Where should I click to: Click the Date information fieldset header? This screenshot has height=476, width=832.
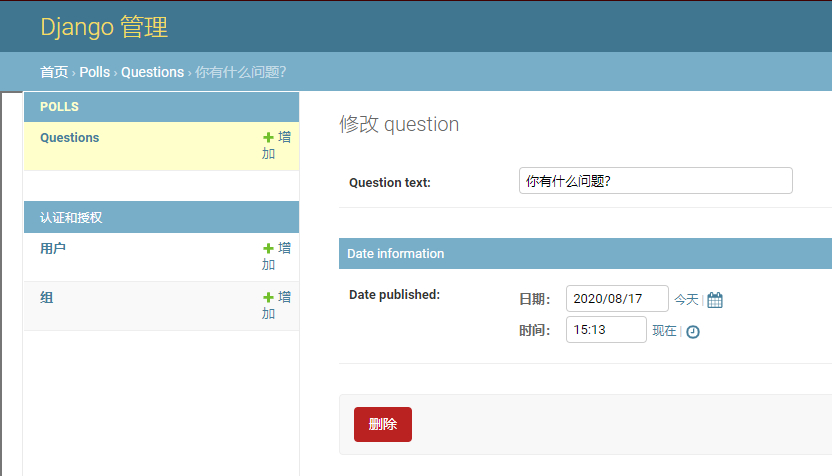pyautogui.click(x=585, y=254)
